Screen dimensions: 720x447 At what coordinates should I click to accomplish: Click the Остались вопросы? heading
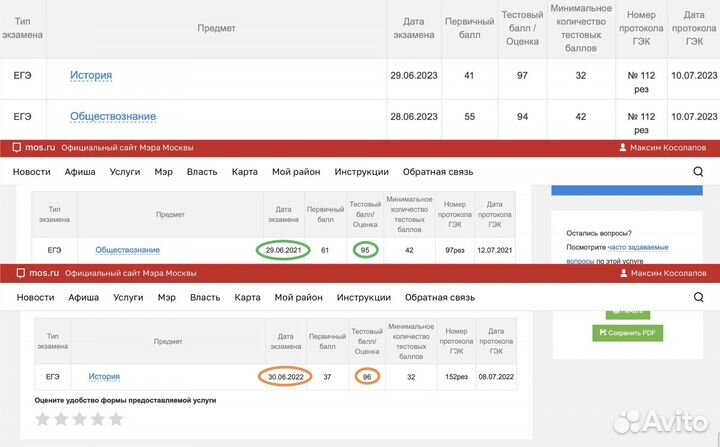point(599,233)
